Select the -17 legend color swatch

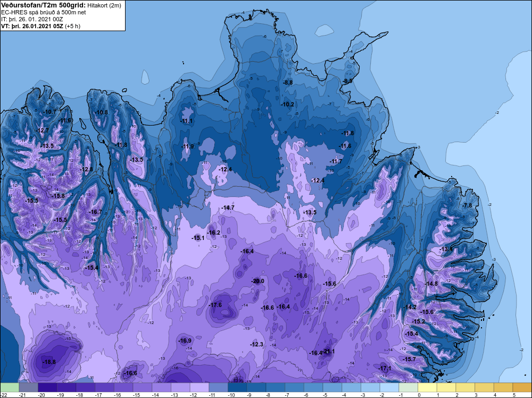coord(104,387)
